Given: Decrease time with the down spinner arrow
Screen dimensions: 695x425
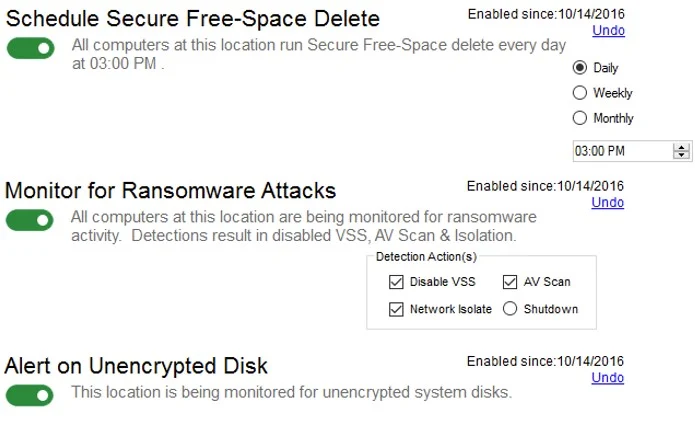Looking at the screenshot, I should pos(682,156).
